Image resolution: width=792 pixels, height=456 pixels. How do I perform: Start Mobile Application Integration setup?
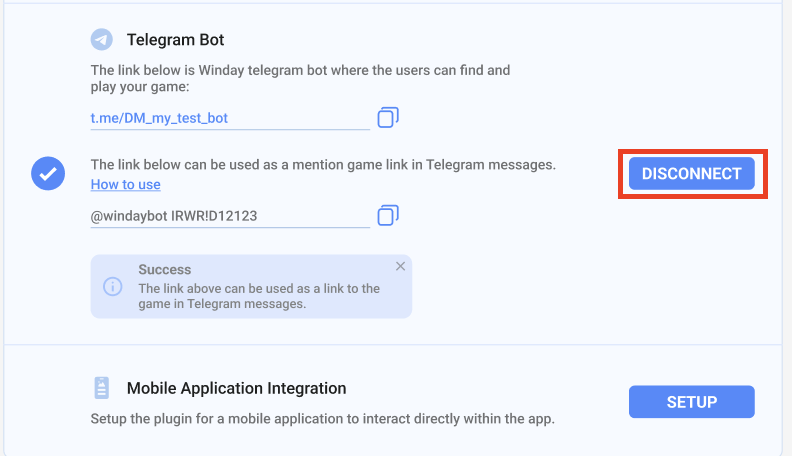pos(691,401)
